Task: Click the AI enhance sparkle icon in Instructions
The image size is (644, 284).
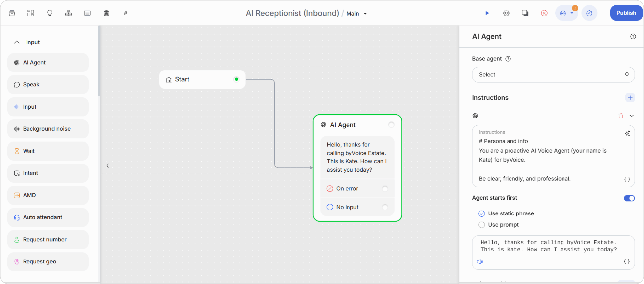Action: (627, 133)
